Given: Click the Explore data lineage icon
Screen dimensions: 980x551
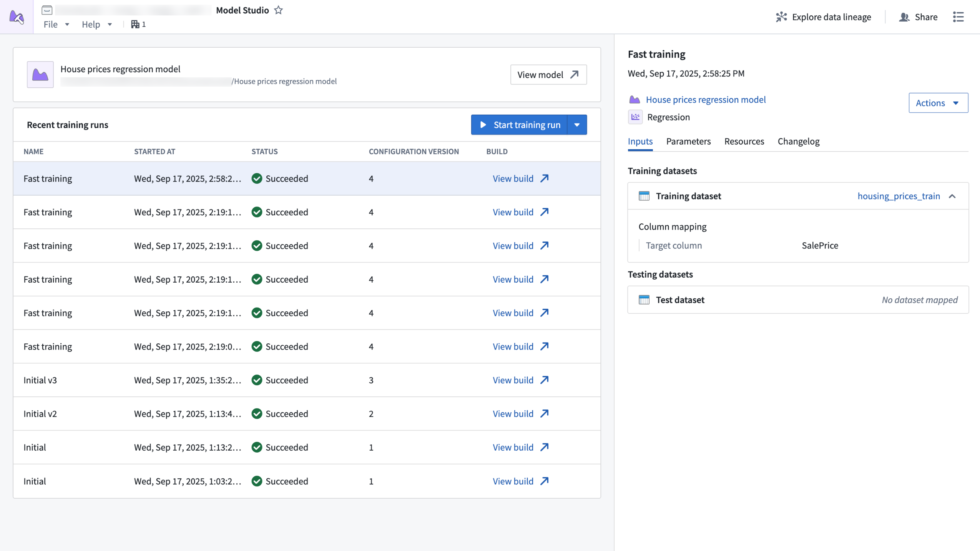Looking at the screenshot, I should pyautogui.click(x=781, y=17).
